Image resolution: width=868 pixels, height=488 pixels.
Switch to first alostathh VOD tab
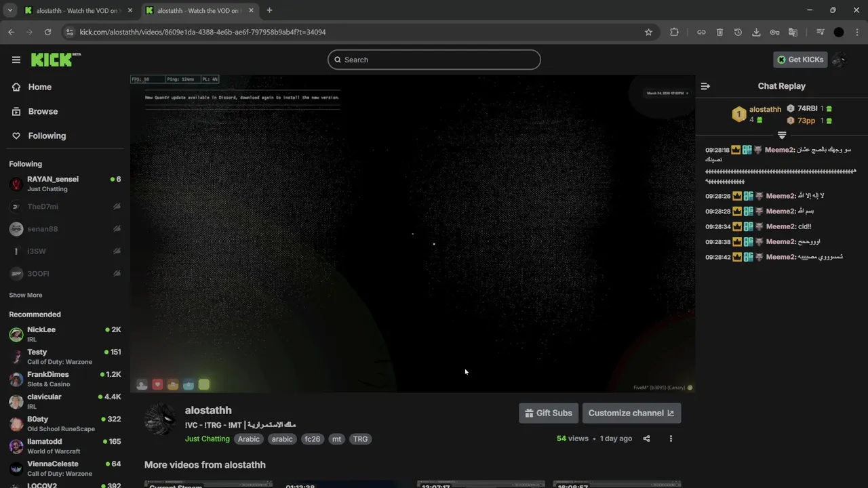point(77,10)
